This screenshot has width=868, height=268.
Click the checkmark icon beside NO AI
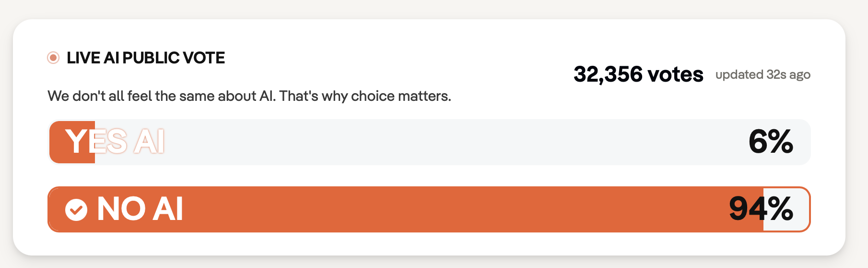[76, 209]
